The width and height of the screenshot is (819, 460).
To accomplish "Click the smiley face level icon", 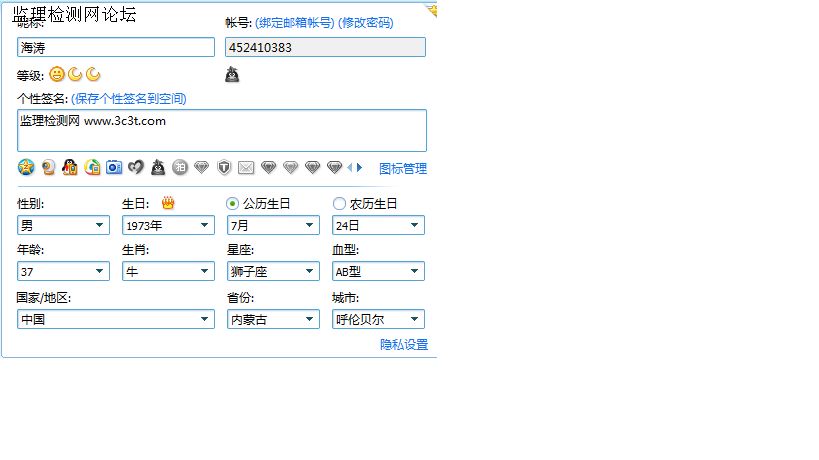I will click(x=57, y=74).
